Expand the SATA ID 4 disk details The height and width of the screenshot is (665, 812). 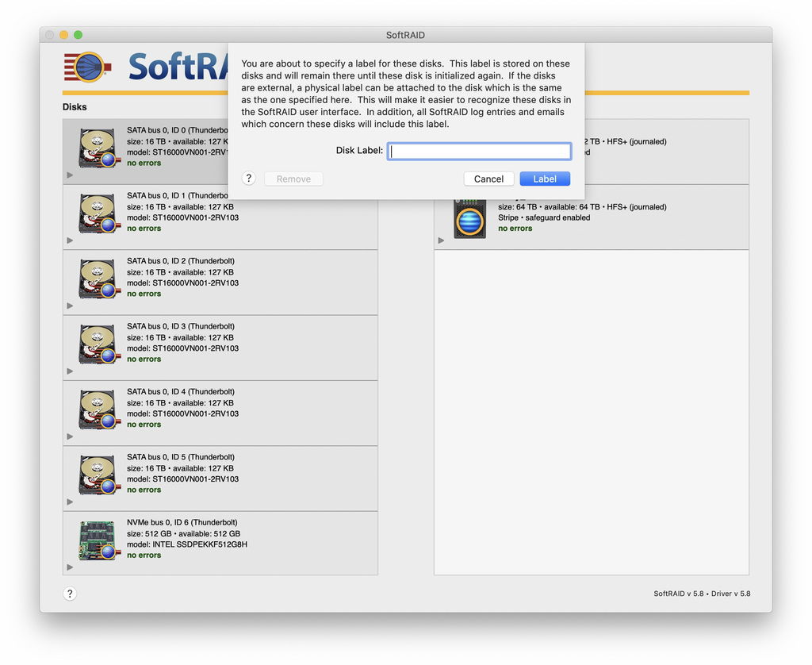(70, 436)
